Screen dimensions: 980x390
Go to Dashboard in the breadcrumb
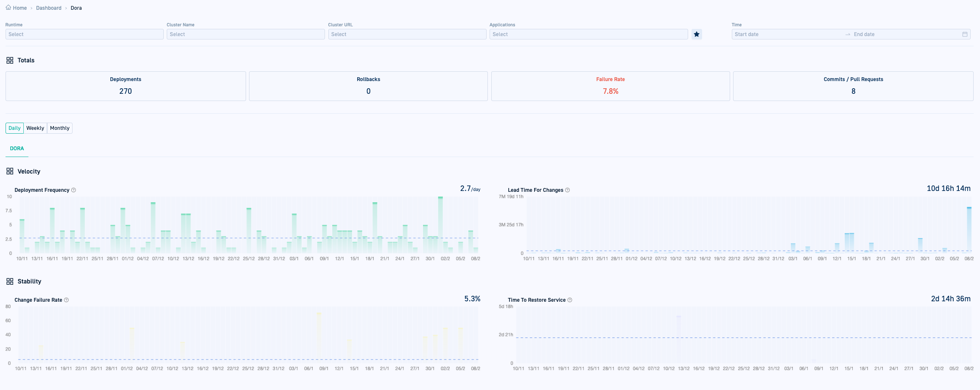point(49,8)
